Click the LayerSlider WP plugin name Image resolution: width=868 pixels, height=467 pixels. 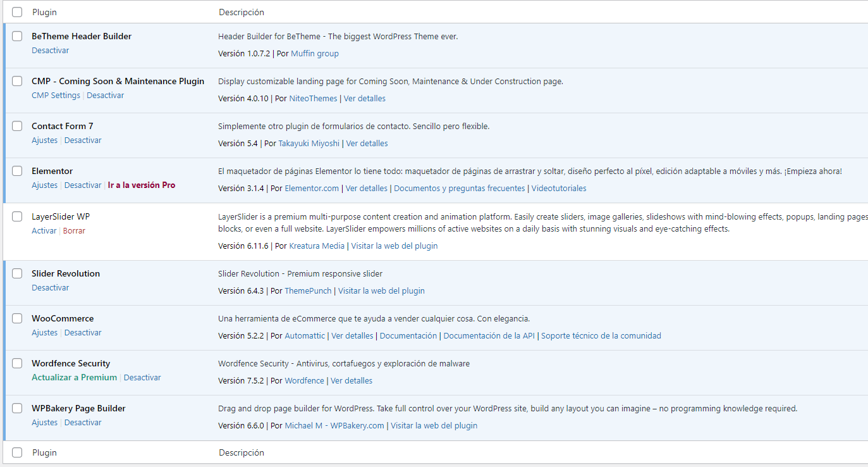click(61, 216)
